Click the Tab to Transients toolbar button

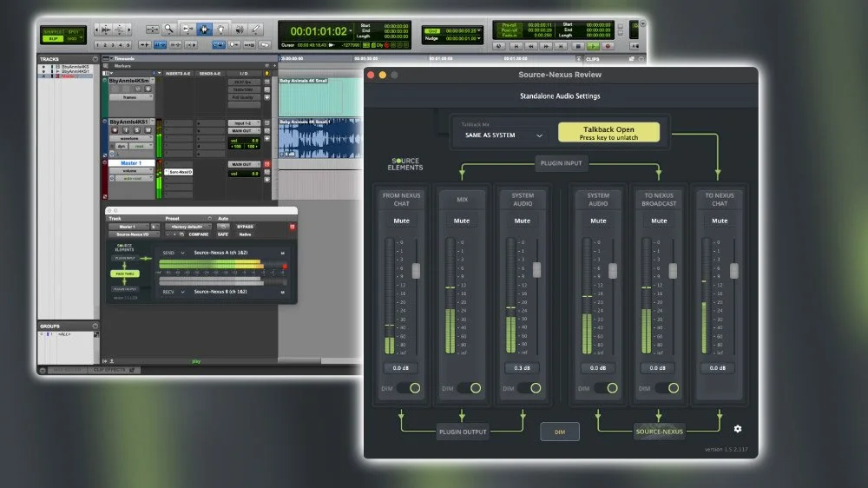coord(144,45)
